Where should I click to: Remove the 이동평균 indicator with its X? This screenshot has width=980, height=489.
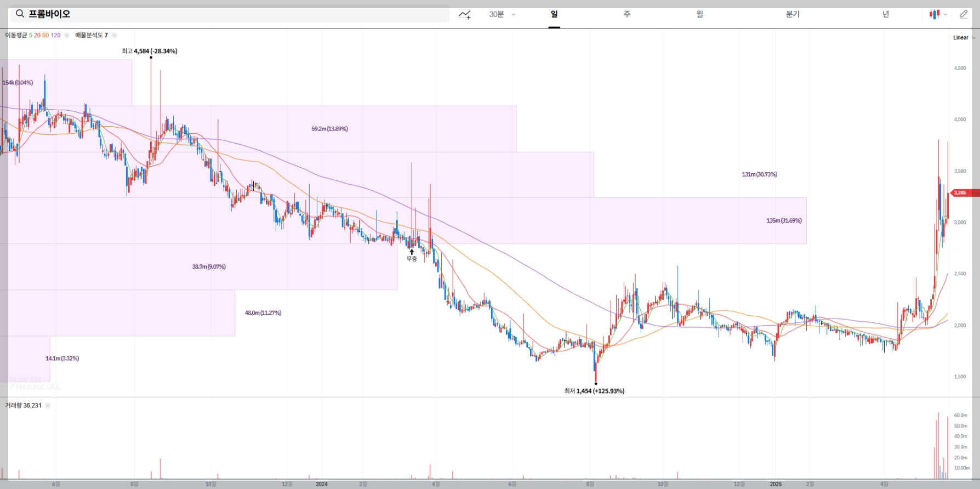66,35
